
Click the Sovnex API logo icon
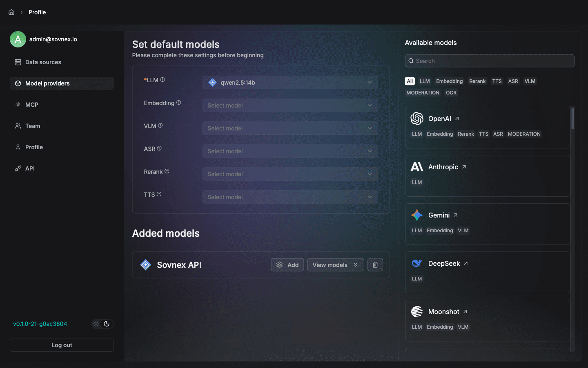tap(146, 265)
